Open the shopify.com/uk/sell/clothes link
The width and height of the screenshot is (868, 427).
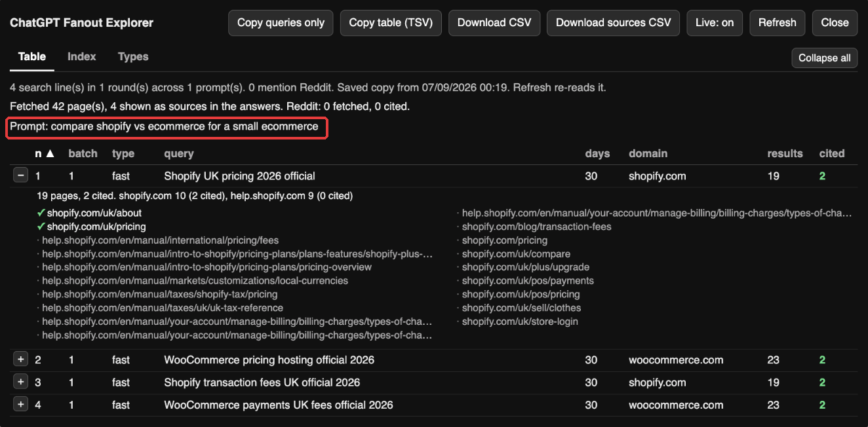(521, 308)
